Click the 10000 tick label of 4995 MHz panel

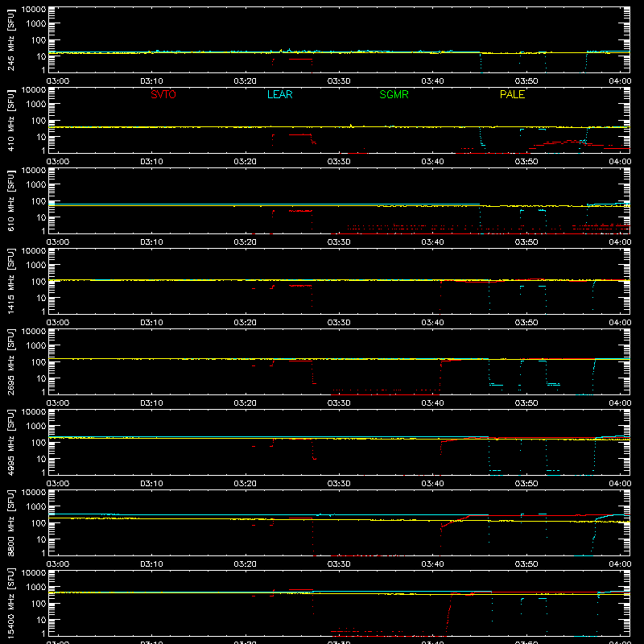(34, 412)
